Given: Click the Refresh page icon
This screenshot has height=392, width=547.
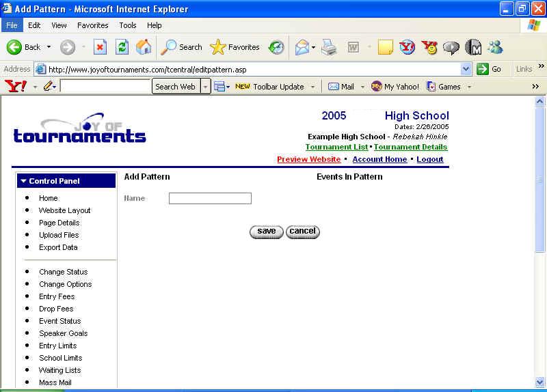Looking at the screenshot, I should coord(122,47).
